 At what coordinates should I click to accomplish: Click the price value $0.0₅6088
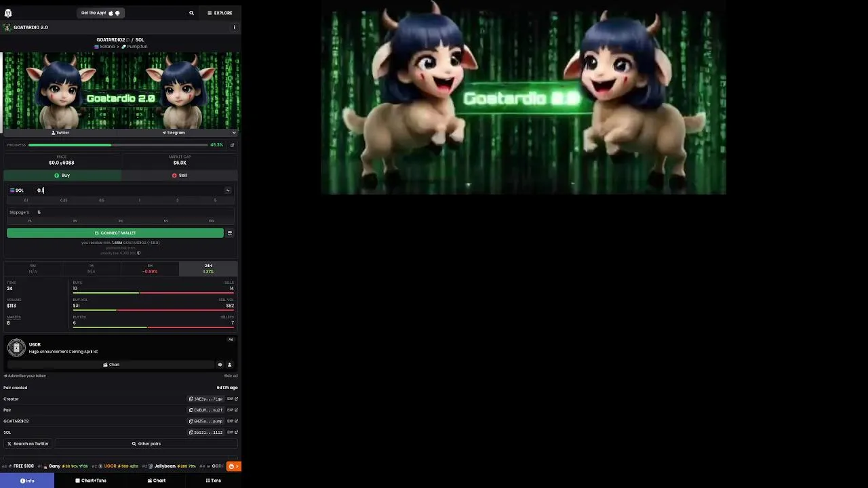pos(62,163)
